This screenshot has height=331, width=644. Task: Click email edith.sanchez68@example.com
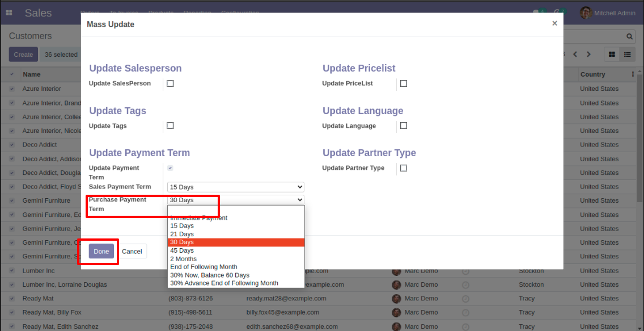[x=292, y=326]
